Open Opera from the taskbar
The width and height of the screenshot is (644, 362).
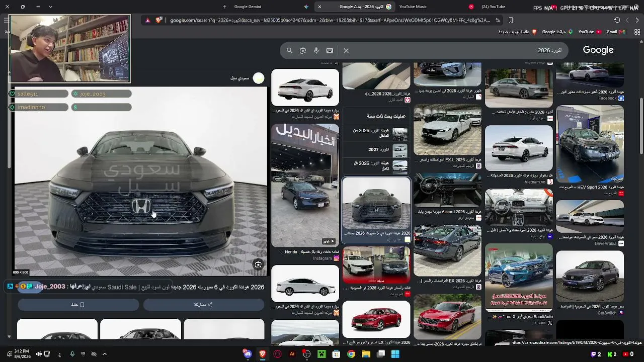pyautogui.click(x=277, y=354)
